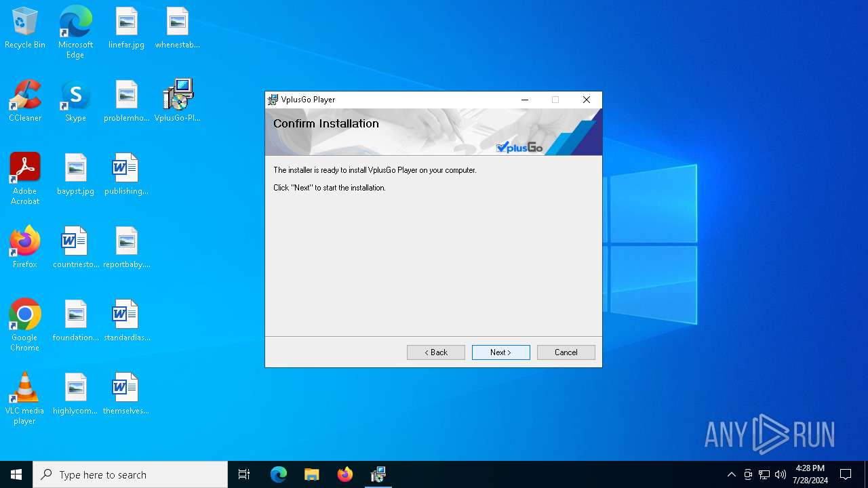
Task: Select the publishing... Word document
Action: [x=126, y=175]
